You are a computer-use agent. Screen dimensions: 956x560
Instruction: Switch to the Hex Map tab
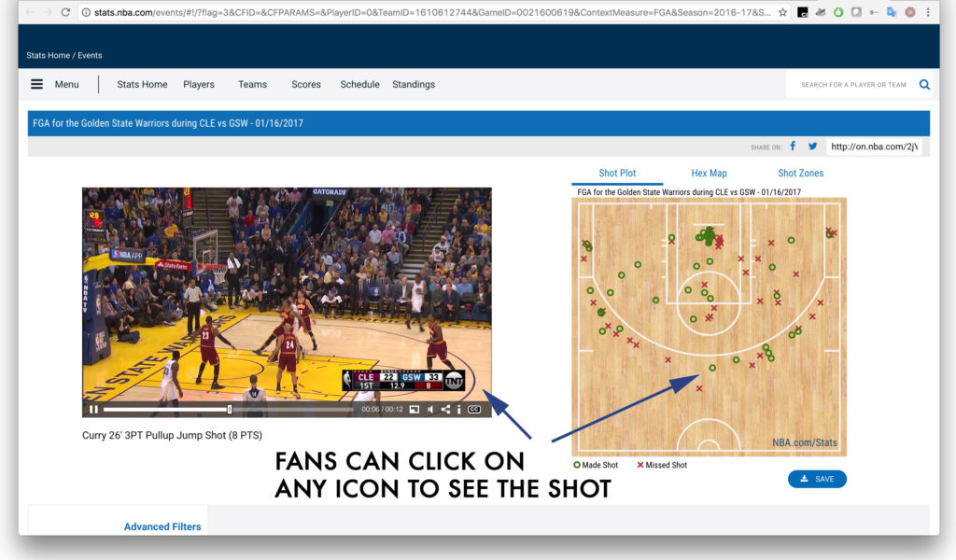click(x=709, y=173)
